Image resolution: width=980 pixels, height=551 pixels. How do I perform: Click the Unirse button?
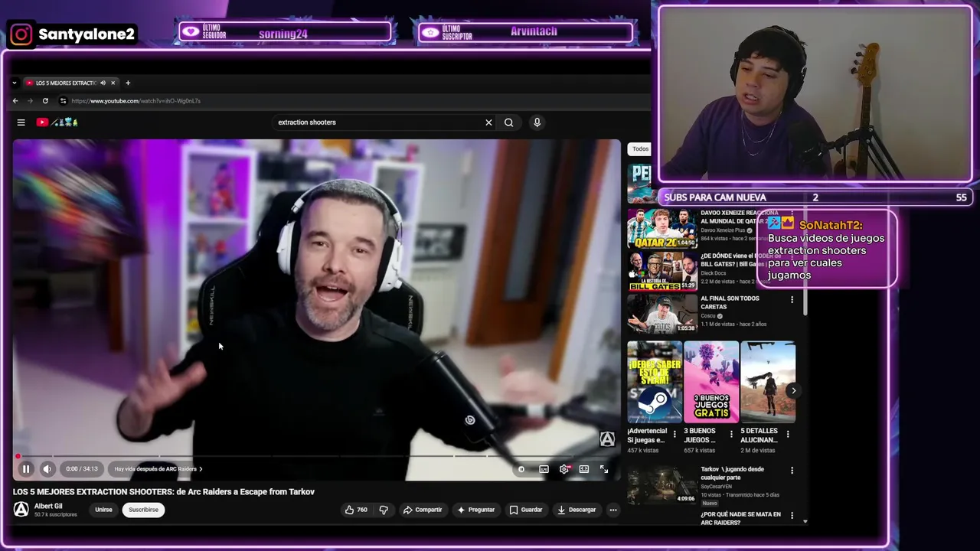(x=103, y=510)
